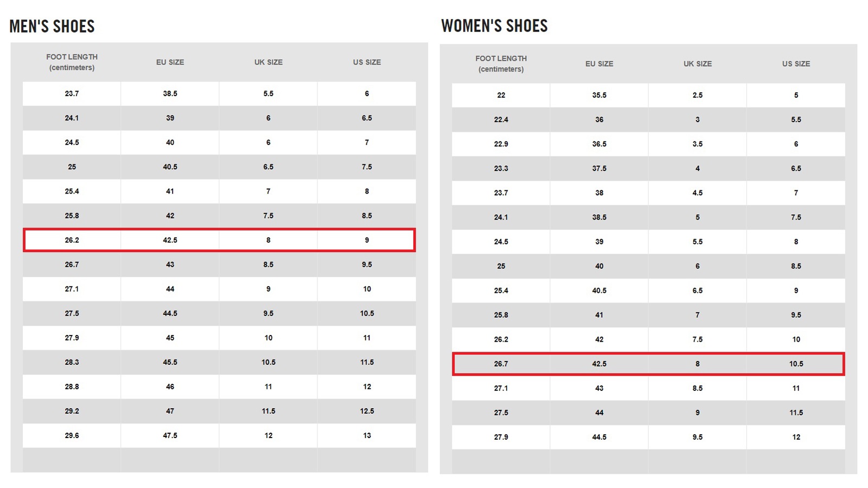Select women's FOOT LENGTH column header
868x488 pixels.
pyautogui.click(x=501, y=63)
